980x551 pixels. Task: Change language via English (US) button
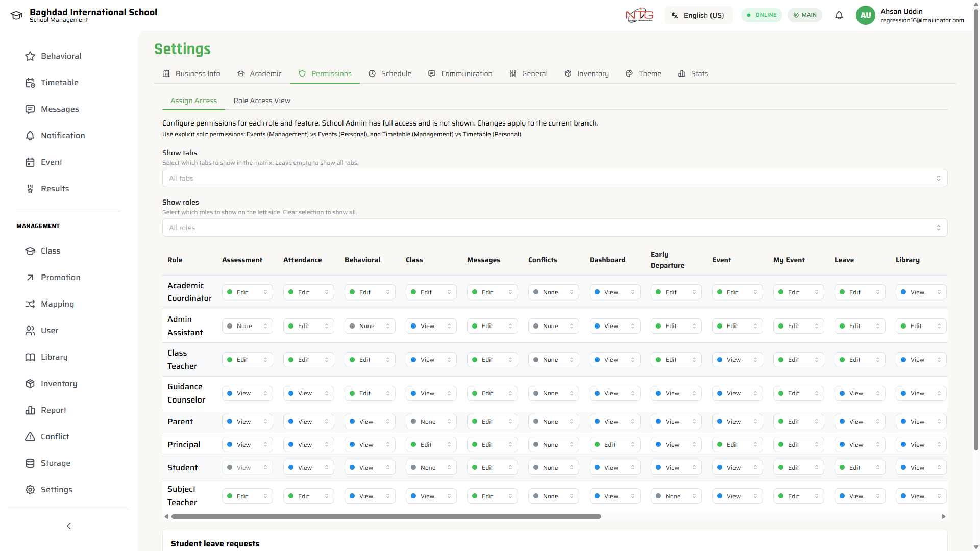698,15
